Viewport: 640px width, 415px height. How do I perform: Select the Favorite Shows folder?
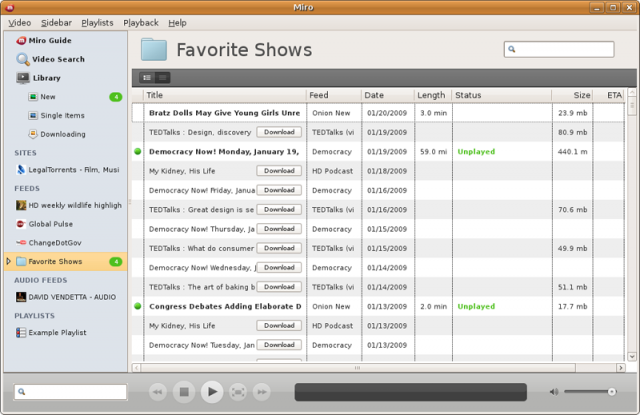65,262
